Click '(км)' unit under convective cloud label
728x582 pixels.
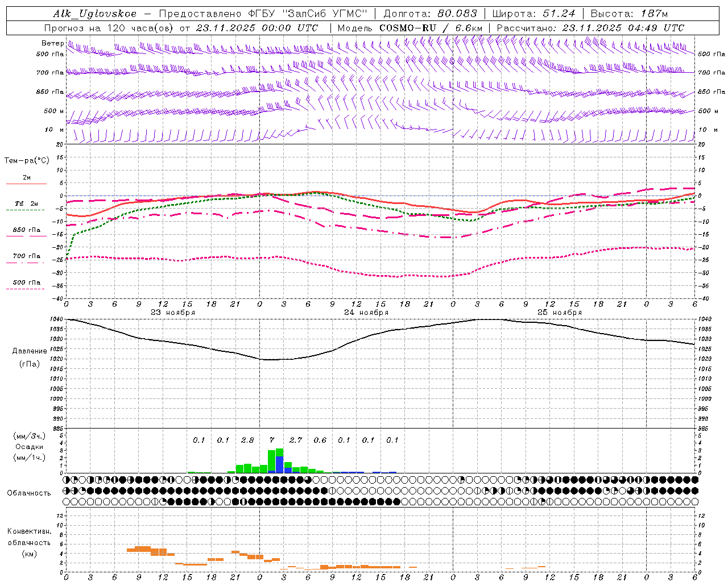point(30,554)
